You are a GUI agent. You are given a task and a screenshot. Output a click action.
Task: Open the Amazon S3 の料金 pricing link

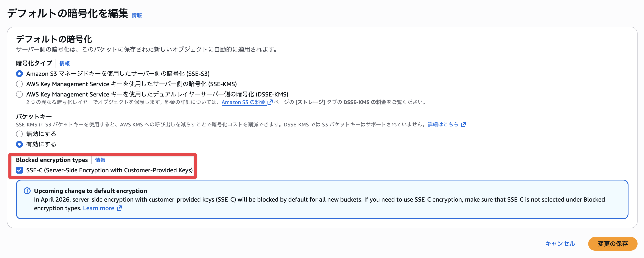click(x=243, y=102)
